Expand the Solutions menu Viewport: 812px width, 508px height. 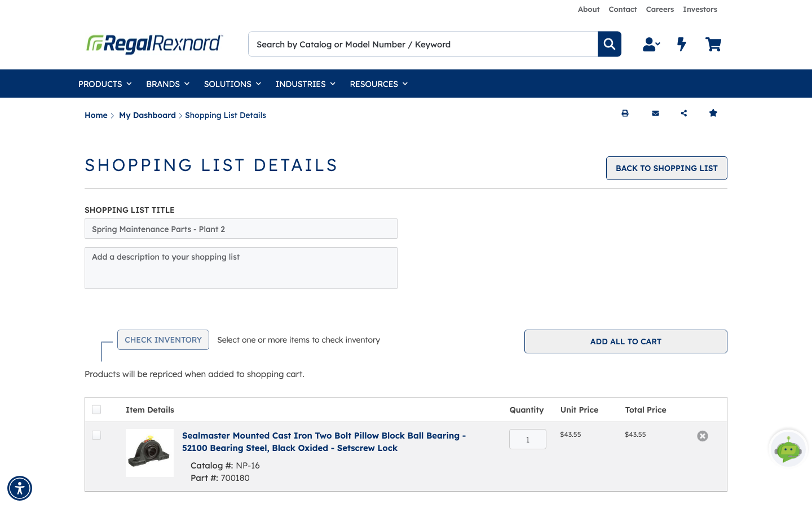[x=232, y=84]
